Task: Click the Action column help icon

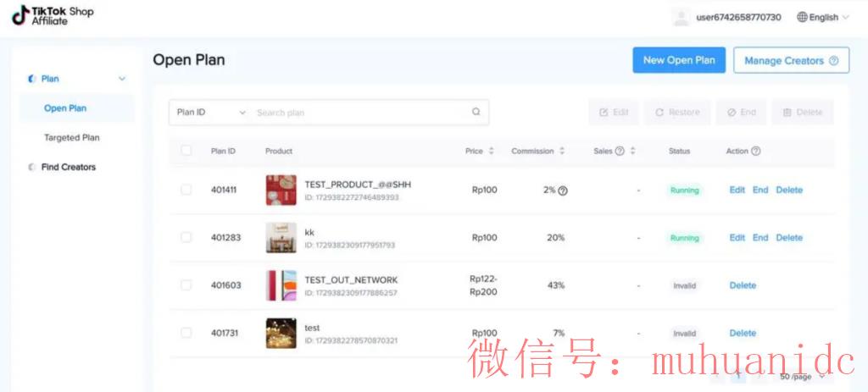Action: coord(755,151)
